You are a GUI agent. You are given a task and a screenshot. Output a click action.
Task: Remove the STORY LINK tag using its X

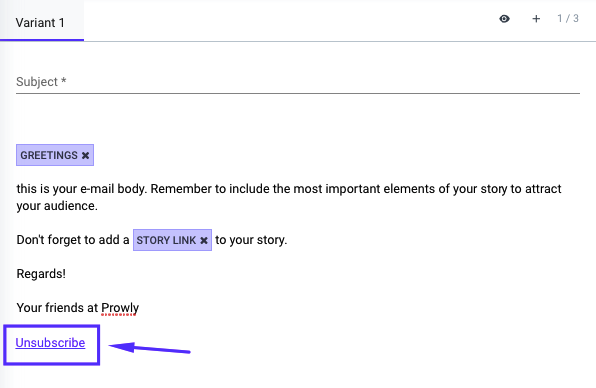tap(204, 241)
